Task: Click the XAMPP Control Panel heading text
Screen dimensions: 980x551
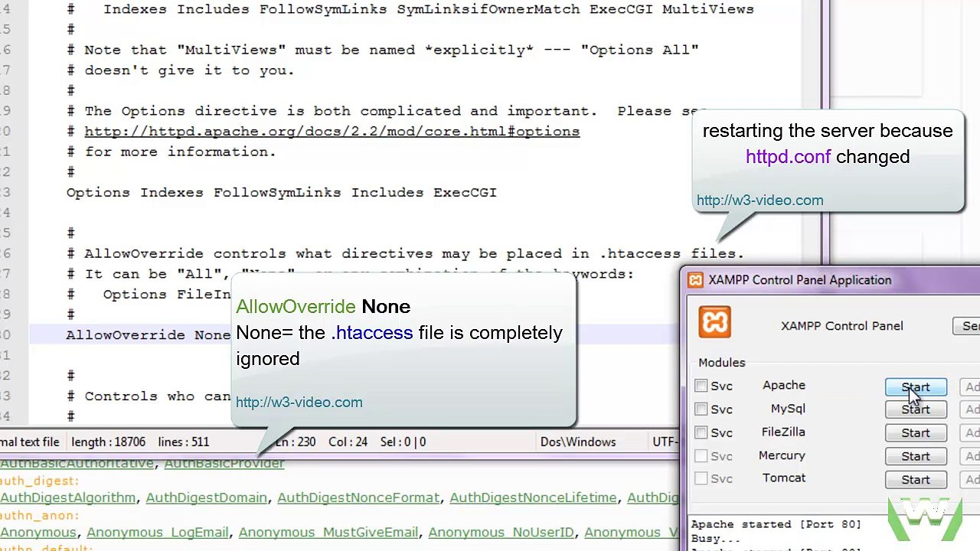Action: [842, 326]
